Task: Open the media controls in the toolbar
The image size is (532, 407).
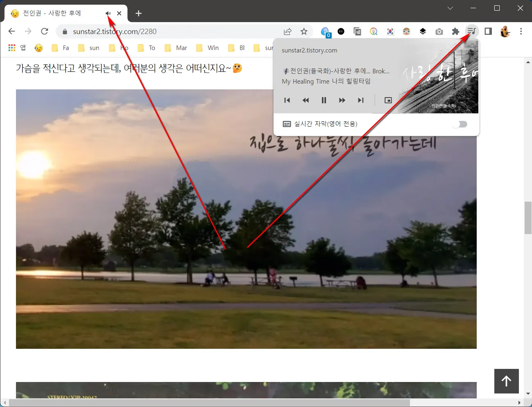Action: pos(471,31)
